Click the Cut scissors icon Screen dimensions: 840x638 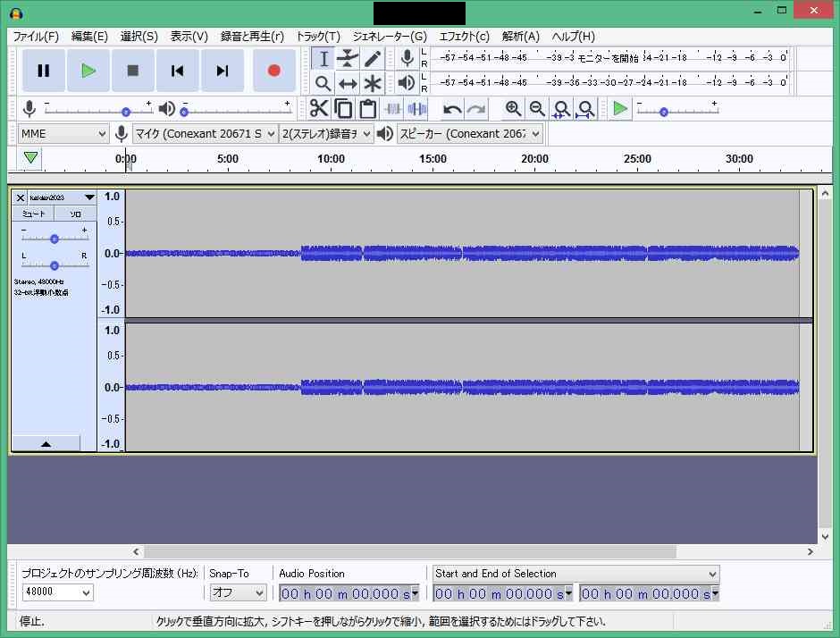pos(319,109)
